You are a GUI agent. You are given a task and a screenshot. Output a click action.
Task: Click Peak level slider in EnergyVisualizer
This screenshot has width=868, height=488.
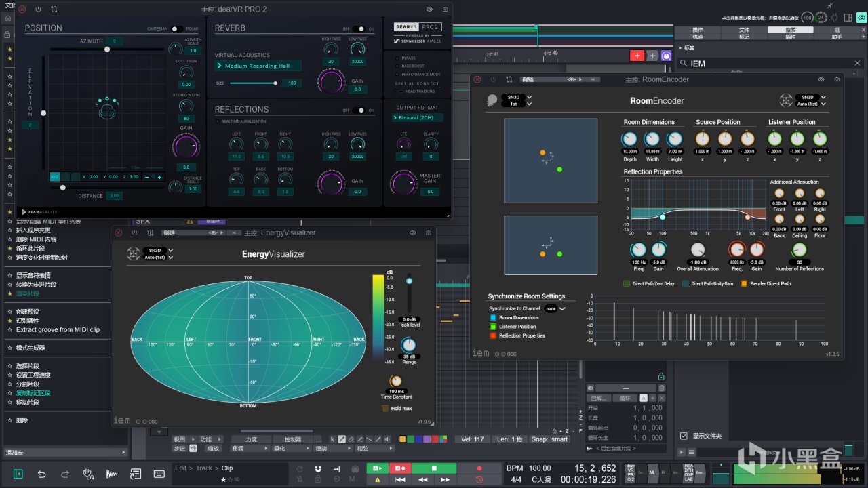[x=409, y=294]
